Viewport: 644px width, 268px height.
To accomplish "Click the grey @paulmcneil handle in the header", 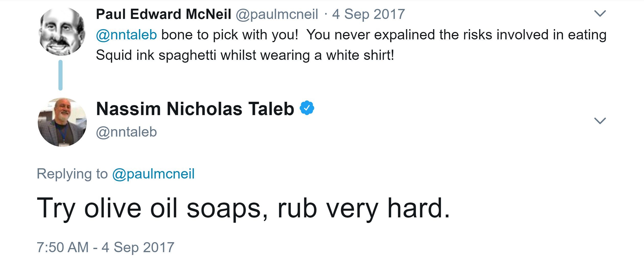I will [277, 14].
